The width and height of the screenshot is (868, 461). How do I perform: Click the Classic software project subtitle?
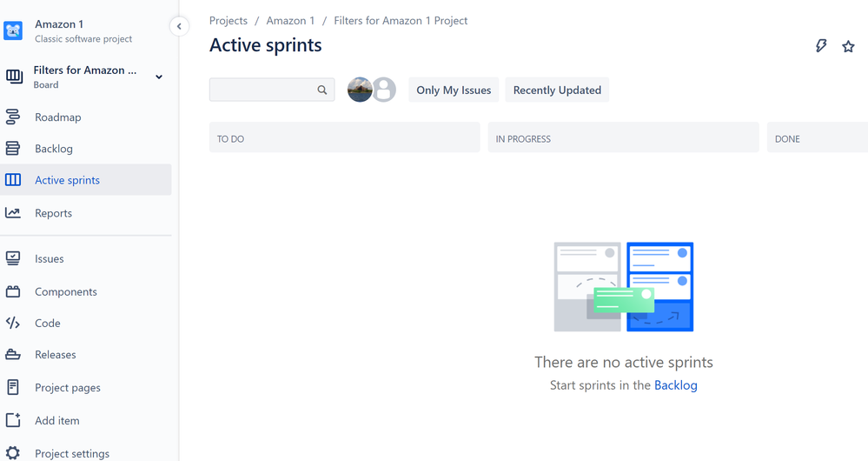[83, 39]
